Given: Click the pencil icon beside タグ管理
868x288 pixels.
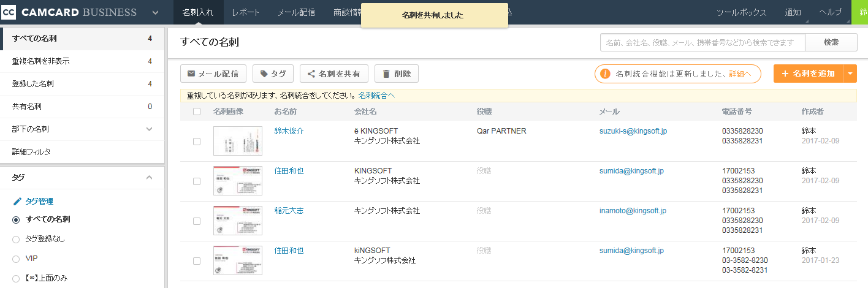Looking at the screenshot, I should pos(17,201).
